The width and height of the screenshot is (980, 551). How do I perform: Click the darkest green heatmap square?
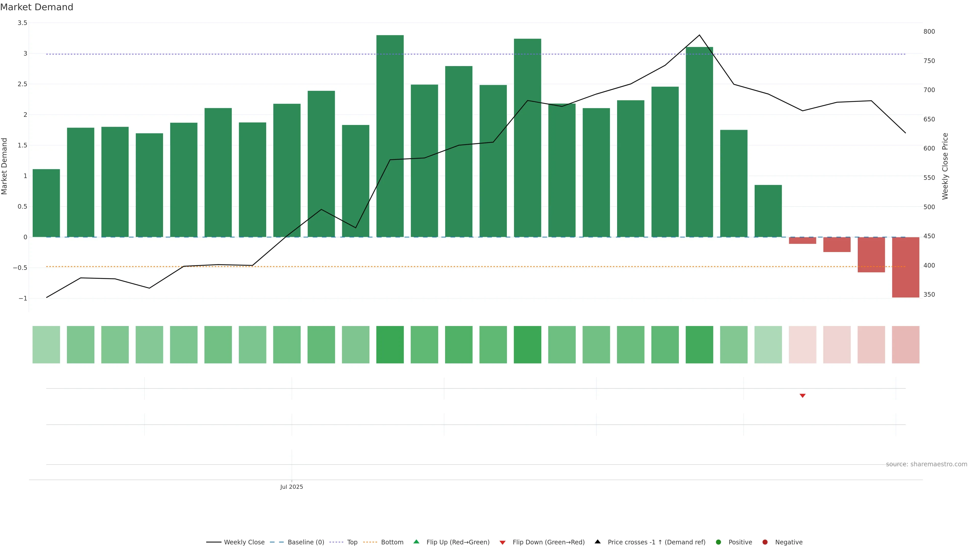390,345
